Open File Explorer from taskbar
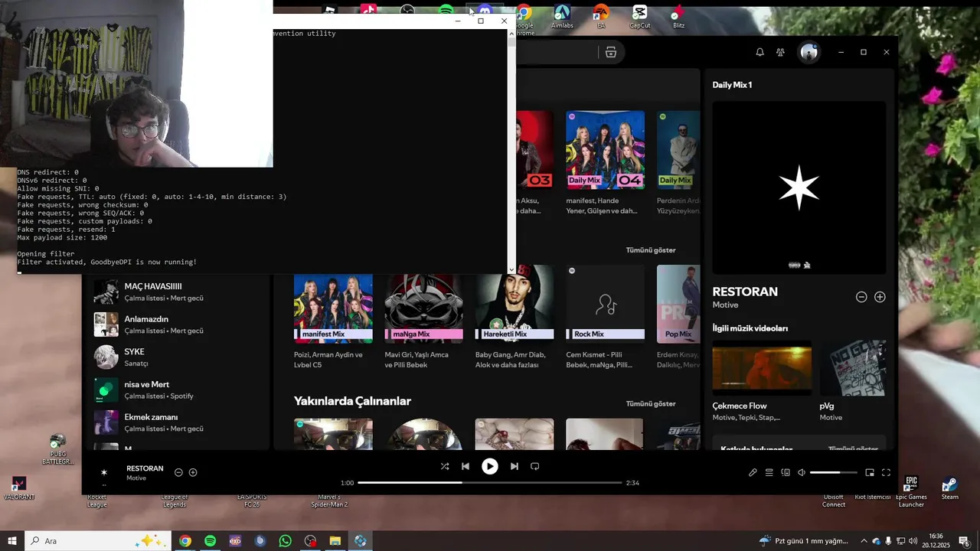Image resolution: width=980 pixels, height=551 pixels. pos(335,541)
